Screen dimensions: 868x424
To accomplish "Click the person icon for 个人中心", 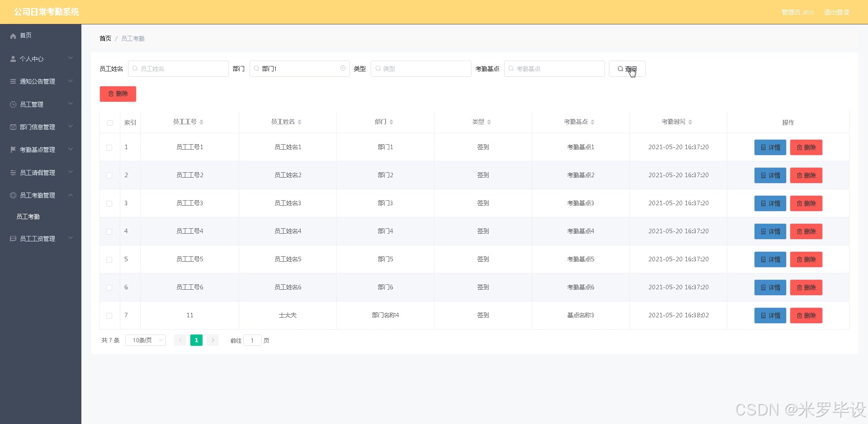I will 13,59.
